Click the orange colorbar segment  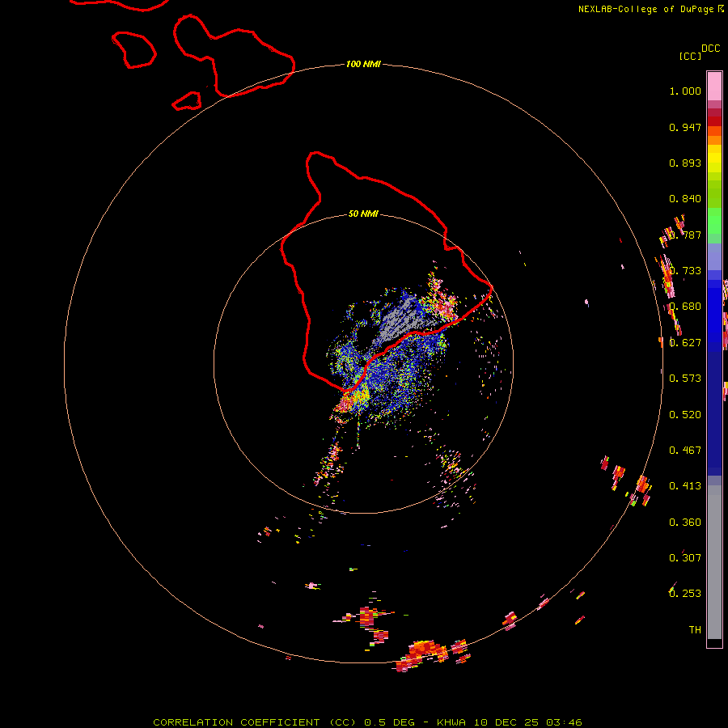pyautogui.click(x=714, y=136)
